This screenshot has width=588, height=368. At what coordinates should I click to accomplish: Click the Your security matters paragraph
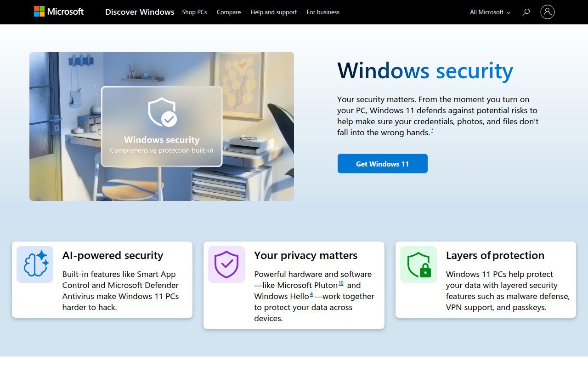point(438,116)
